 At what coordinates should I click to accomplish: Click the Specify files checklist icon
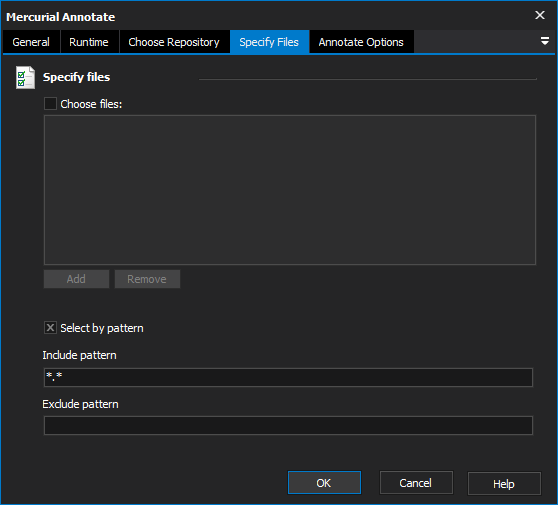pyautogui.click(x=25, y=78)
